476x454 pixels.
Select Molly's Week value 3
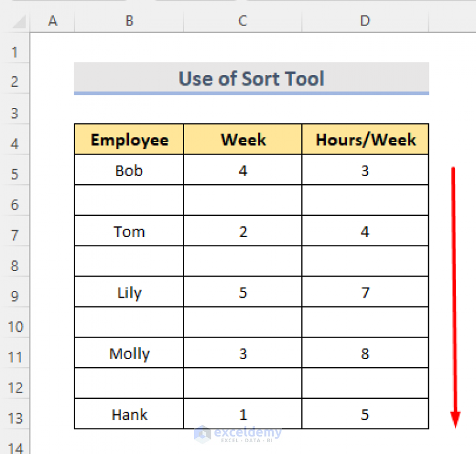click(243, 353)
